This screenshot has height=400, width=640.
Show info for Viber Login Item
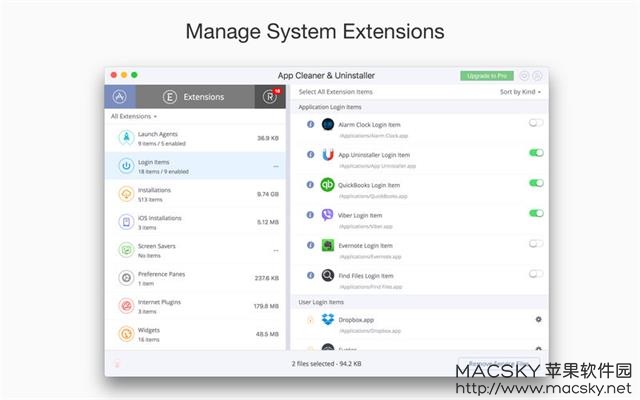coord(310,215)
